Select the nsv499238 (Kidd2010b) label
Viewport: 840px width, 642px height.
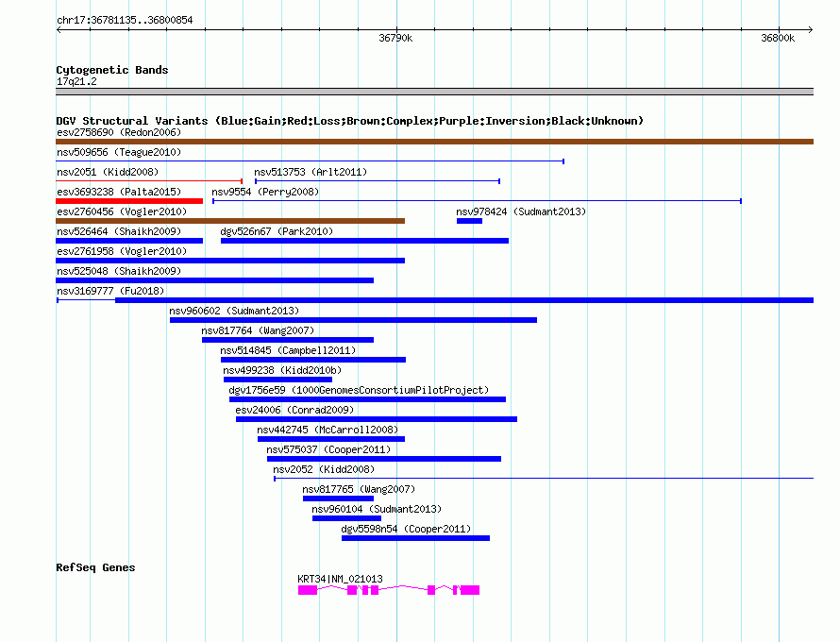coord(282,370)
